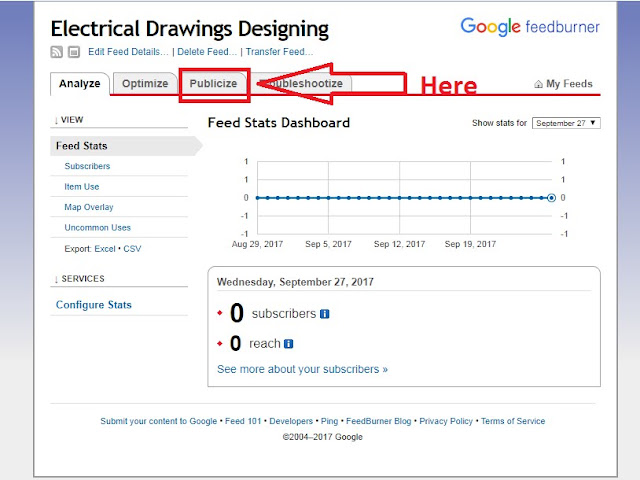
Task: Click the Feed Stats Dashboard heading
Action: (279, 123)
